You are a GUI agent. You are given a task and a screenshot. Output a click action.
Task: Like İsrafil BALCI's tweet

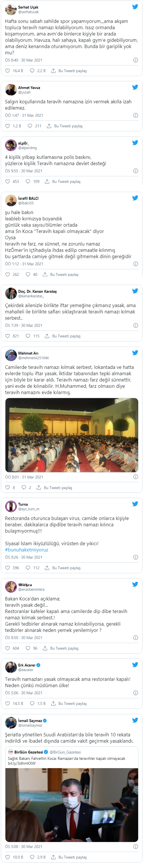pyautogui.click(x=8, y=274)
